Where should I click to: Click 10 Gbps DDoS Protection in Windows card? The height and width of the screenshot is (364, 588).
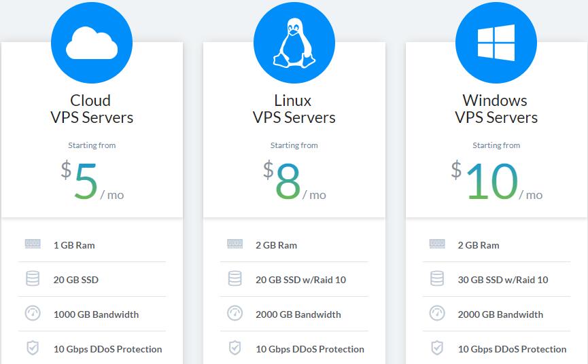point(512,349)
